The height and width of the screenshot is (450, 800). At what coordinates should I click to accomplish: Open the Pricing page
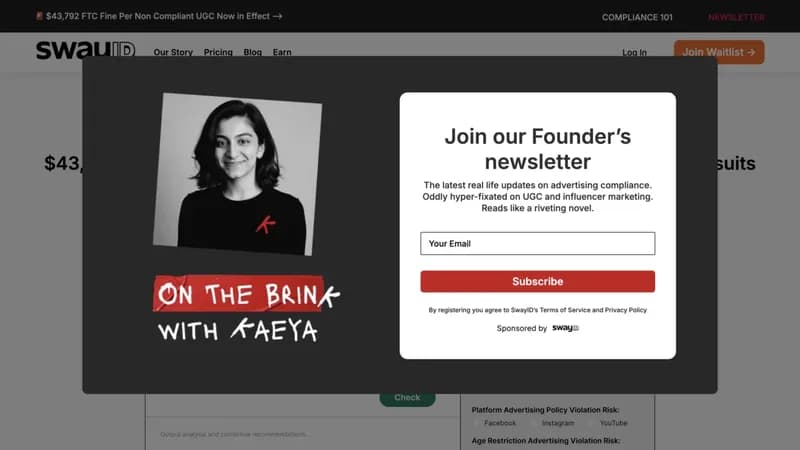click(218, 52)
